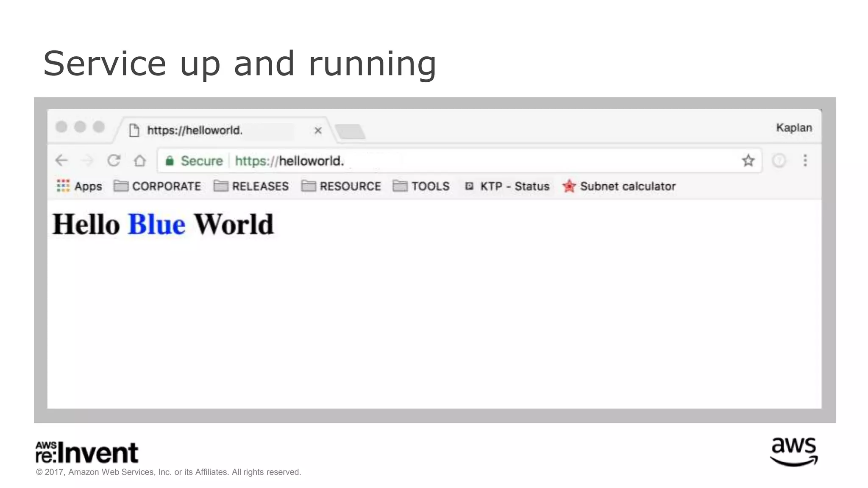This screenshot has height=488, width=868.
Task: Click the browser back arrow
Action: pyautogui.click(x=62, y=161)
